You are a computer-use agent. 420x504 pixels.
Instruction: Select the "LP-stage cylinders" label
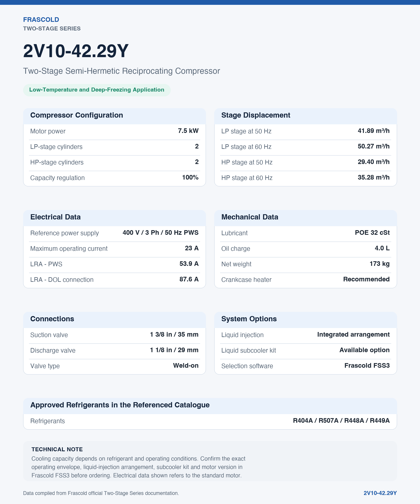point(56,147)
